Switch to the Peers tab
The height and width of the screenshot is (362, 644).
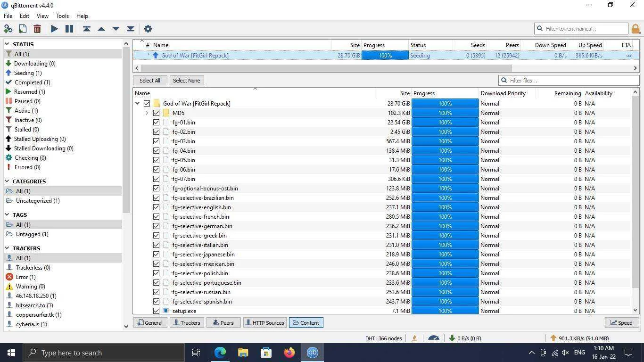(223, 322)
